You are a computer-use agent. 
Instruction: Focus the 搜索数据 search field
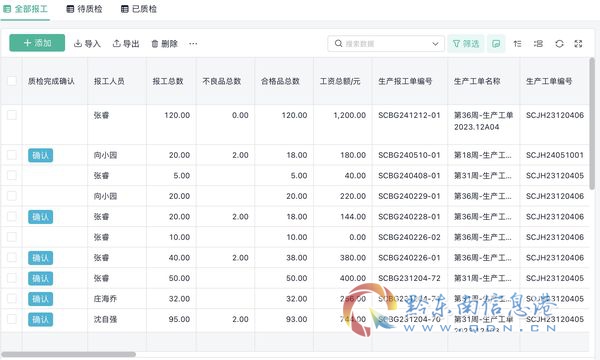click(386, 44)
